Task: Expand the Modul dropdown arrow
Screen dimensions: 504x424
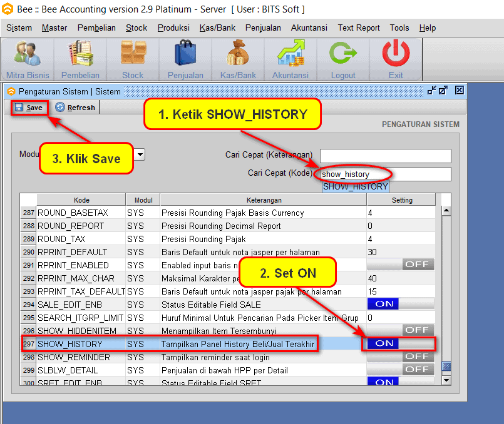Action: pos(140,154)
